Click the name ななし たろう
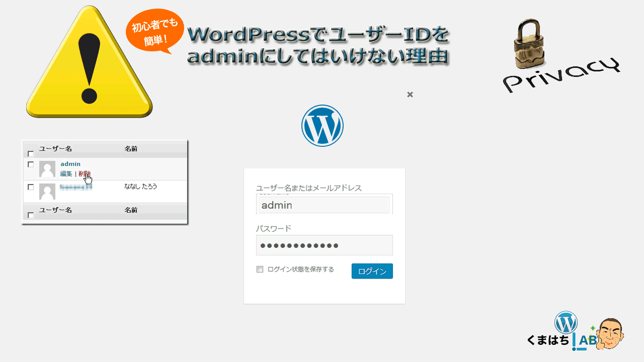The image size is (644, 362). tap(141, 187)
